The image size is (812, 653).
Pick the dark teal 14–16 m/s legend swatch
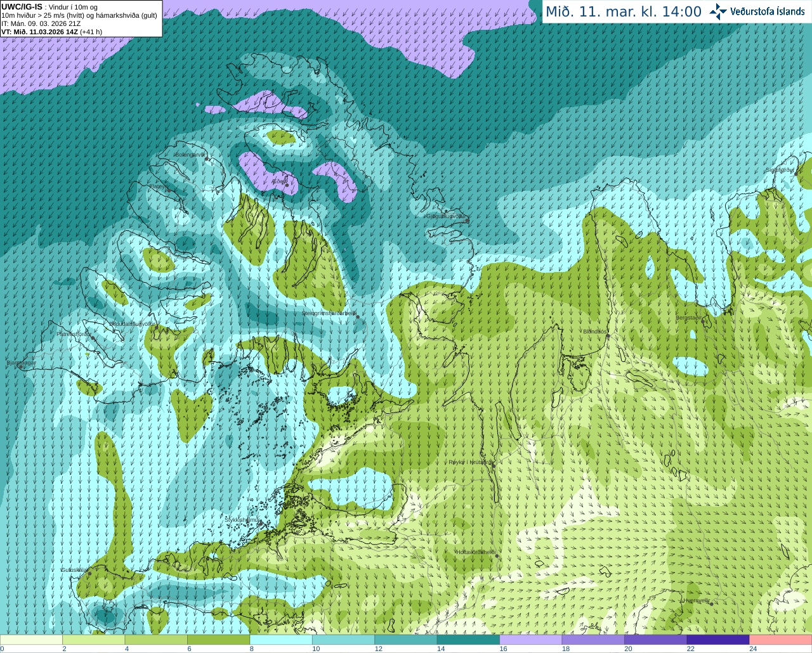coord(469,640)
